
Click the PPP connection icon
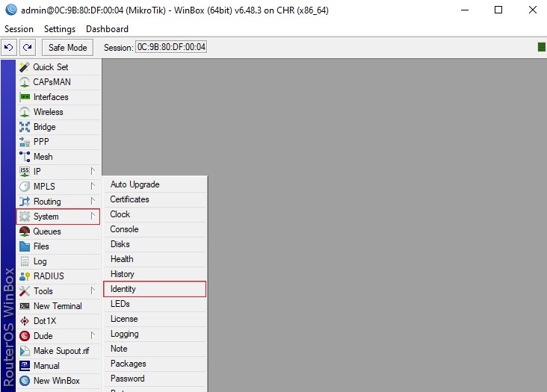coord(25,142)
